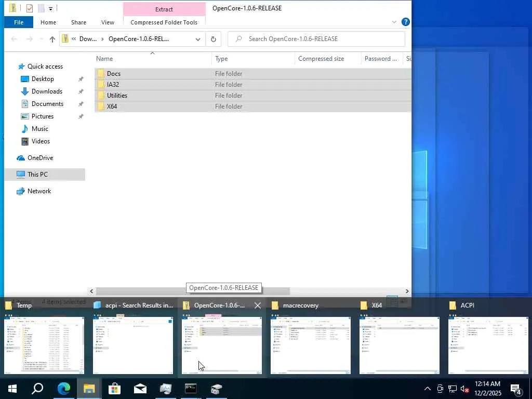Switch to the Share ribbon tab
Screen dimensions: 532x399
click(78, 22)
